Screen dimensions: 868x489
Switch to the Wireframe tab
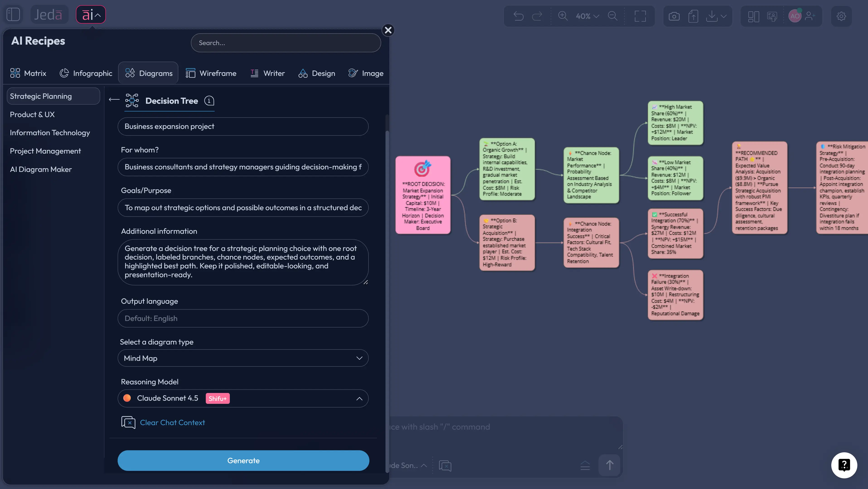click(211, 73)
